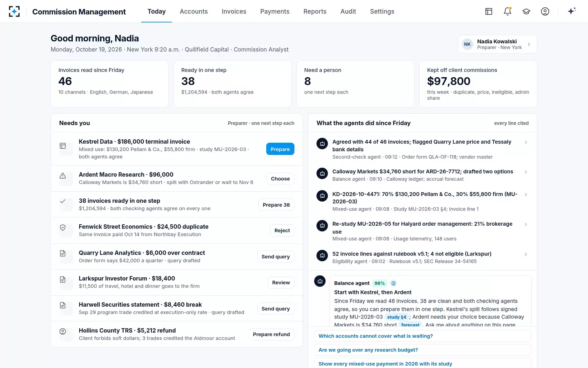Reject the Fenwick Street Economics duplicate
The image size is (588, 368).
[x=282, y=231]
